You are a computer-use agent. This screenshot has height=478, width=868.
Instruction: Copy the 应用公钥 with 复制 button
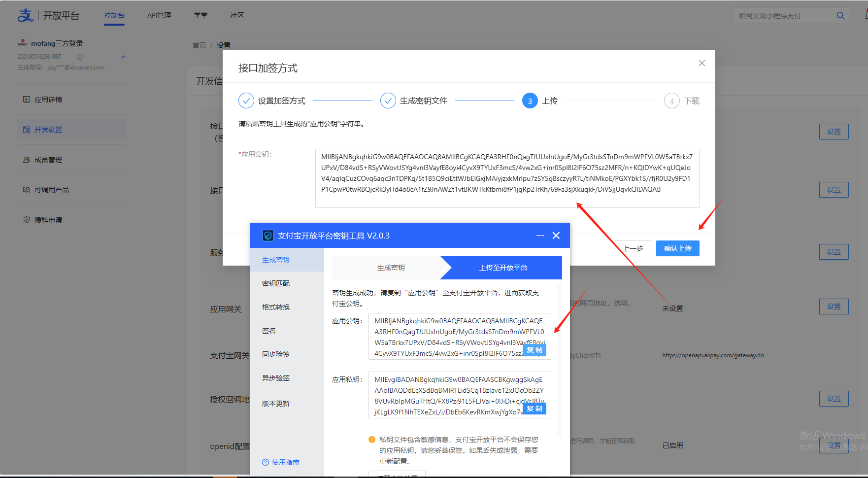click(534, 350)
